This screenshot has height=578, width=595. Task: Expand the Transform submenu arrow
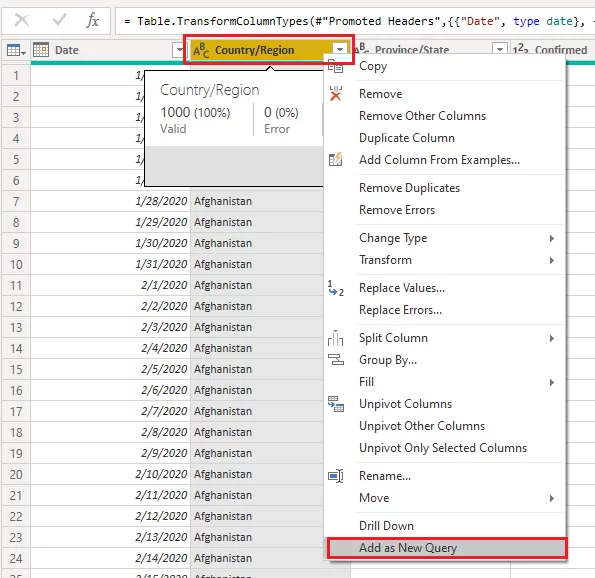coord(552,260)
